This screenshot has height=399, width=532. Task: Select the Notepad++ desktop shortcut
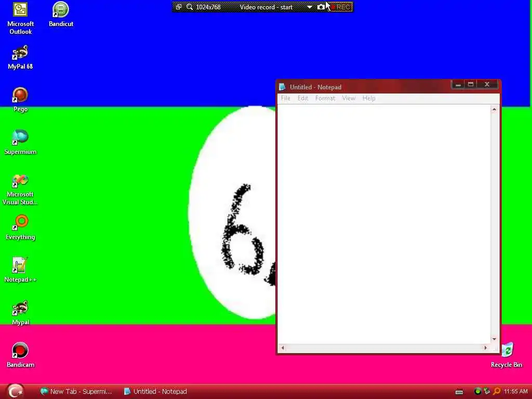[x=20, y=270]
